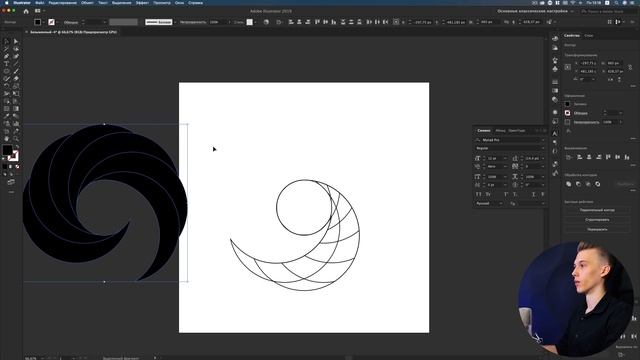Screen dimensions: 640x360
Task: Open the Эффект menu
Action: coord(142,3)
